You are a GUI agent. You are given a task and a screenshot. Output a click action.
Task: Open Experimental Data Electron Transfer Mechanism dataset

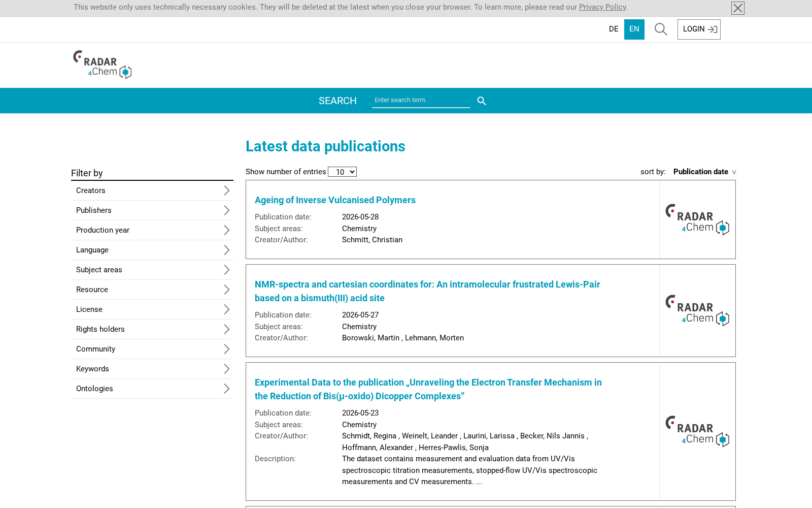tap(428, 389)
